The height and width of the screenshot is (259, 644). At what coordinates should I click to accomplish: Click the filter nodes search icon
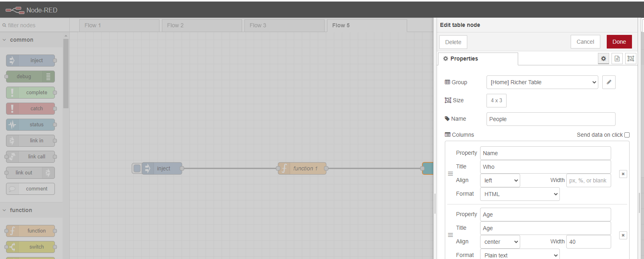[x=4, y=25]
